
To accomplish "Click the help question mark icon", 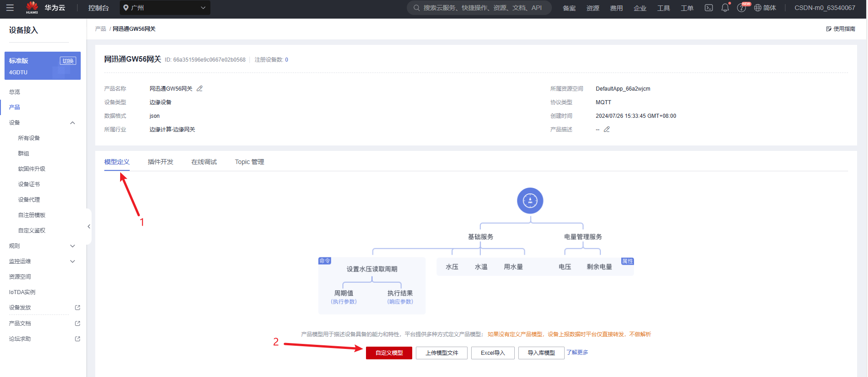I will pos(741,8).
